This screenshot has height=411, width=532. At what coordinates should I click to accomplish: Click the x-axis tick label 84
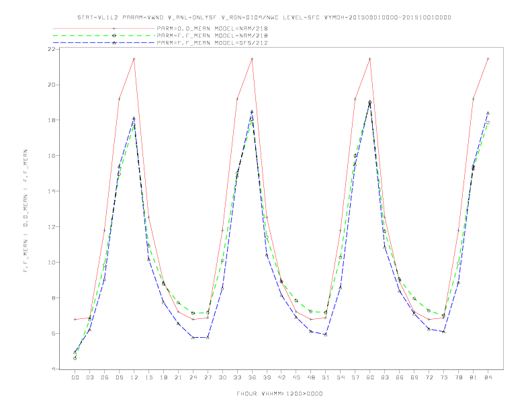coord(488,377)
